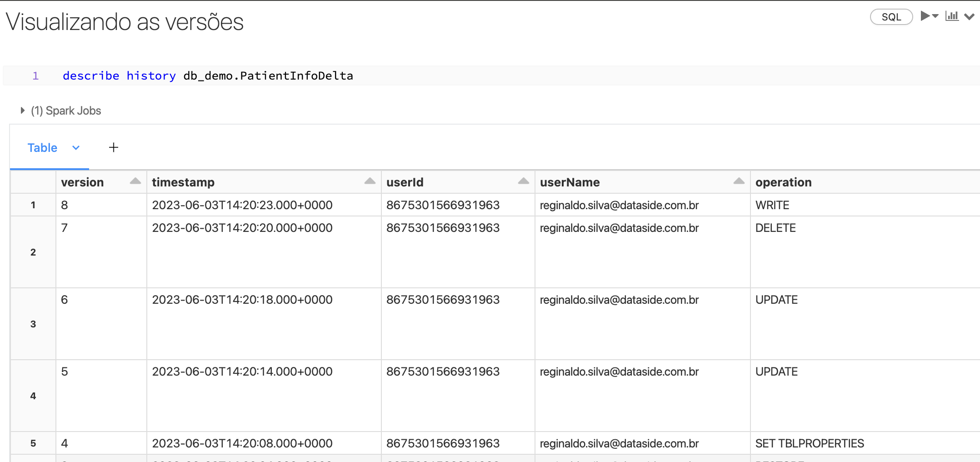Image resolution: width=980 pixels, height=462 pixels.
Task: Select timestamp 2023-06-03T14:20:23.000+0000 cell
Action: pyautogui.click(x=264, y=205)
